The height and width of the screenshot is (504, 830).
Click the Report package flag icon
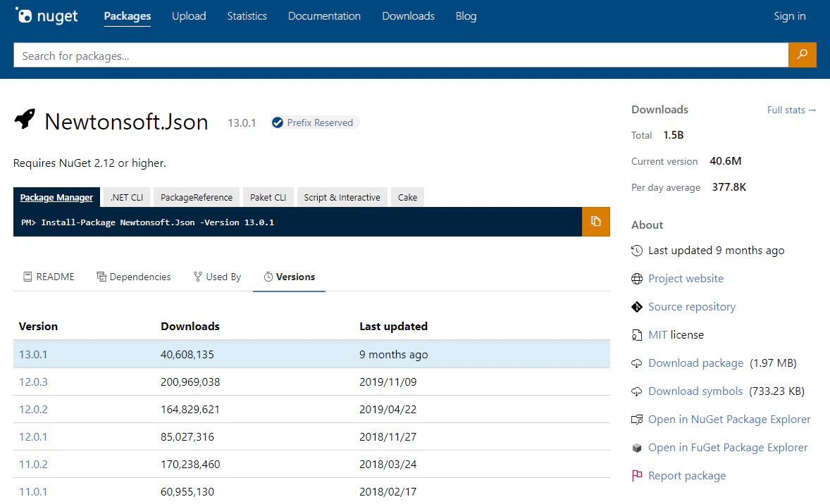coord(637,476)
